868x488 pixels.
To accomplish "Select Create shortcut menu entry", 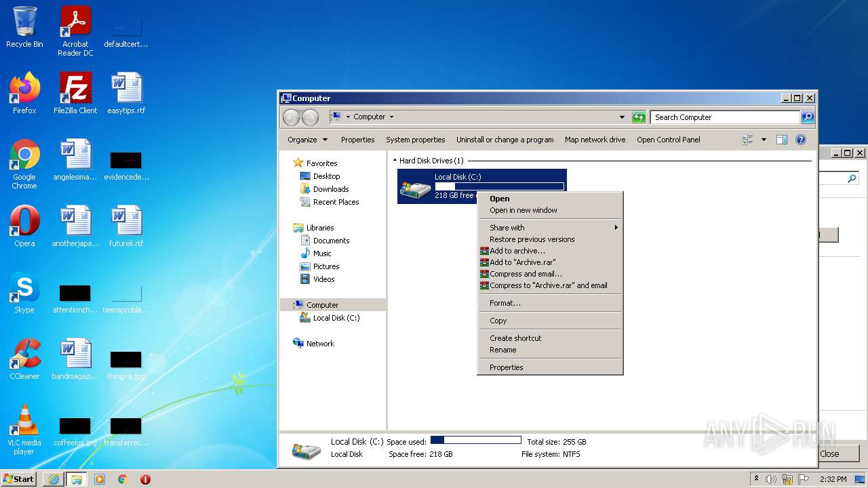I will 550,338.
